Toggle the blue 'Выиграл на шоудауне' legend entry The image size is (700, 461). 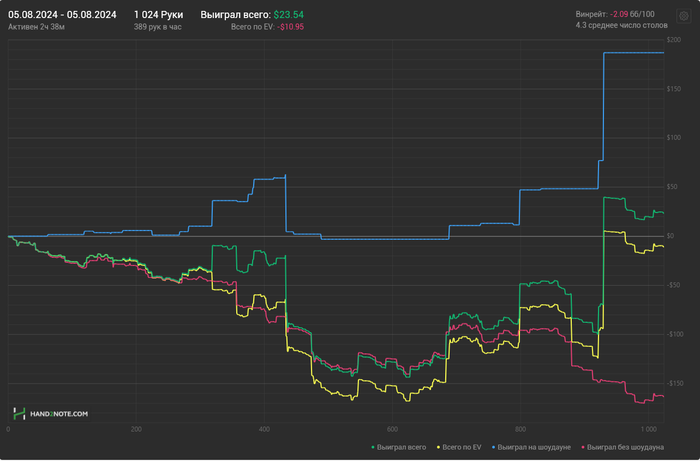(531, 447)
